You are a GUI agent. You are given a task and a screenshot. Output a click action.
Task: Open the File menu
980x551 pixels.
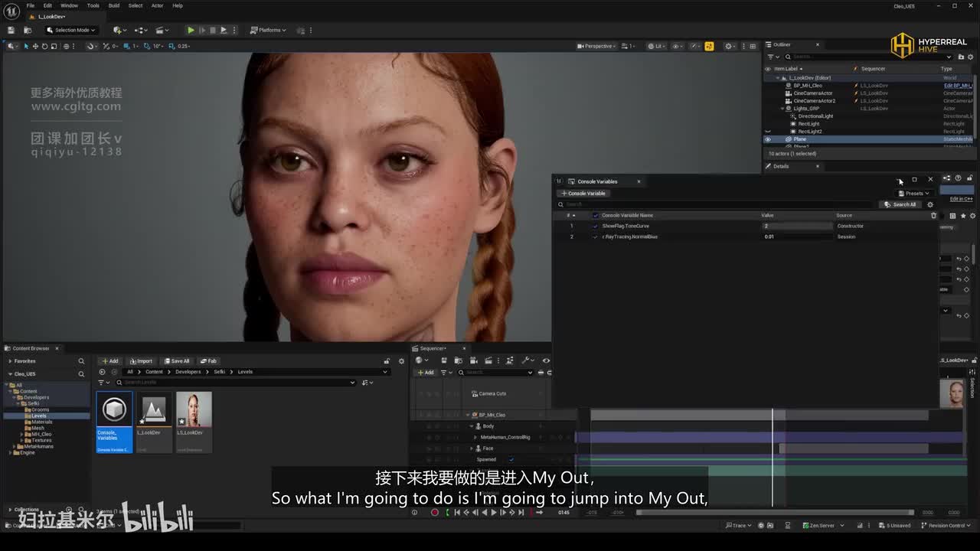[31, 5]
